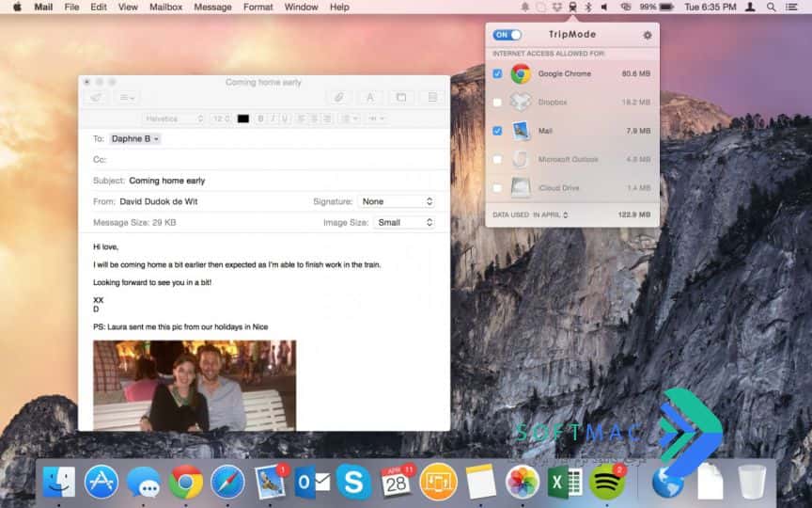Open Calendar from the Dock
Screen dimensions: 812x508
397,482
